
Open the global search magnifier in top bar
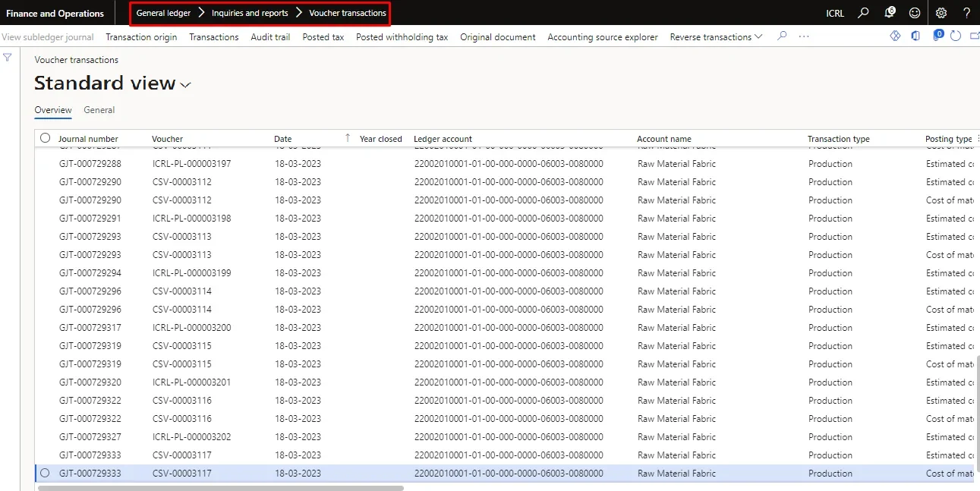coord(863,13)
